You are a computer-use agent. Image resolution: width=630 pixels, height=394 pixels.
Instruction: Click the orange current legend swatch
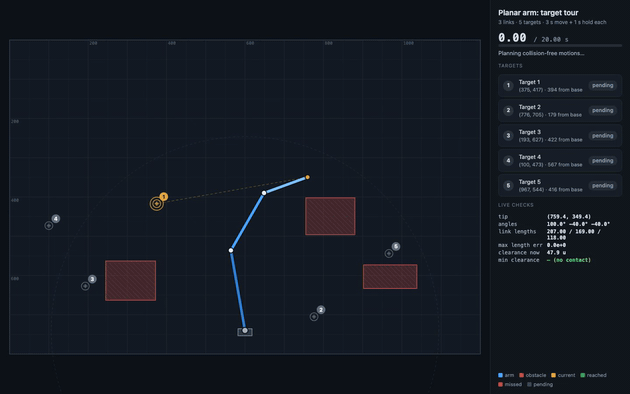click(x=553, y=375)
